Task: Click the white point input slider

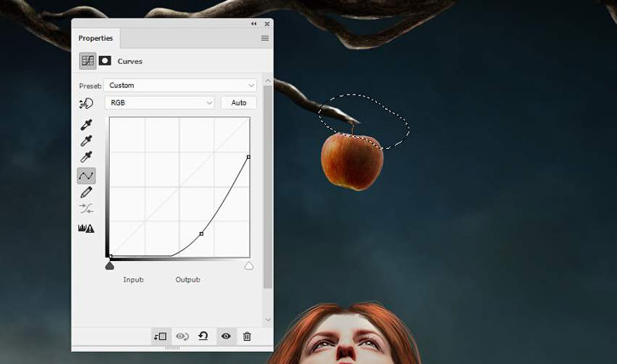Action: (x=249, y=266)
